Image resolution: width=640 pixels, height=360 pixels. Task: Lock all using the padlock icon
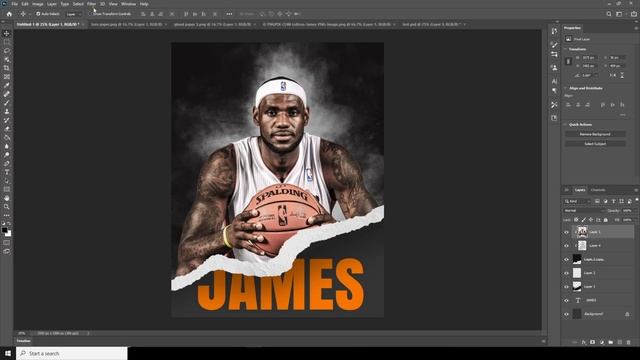click(x=606, y=220)
